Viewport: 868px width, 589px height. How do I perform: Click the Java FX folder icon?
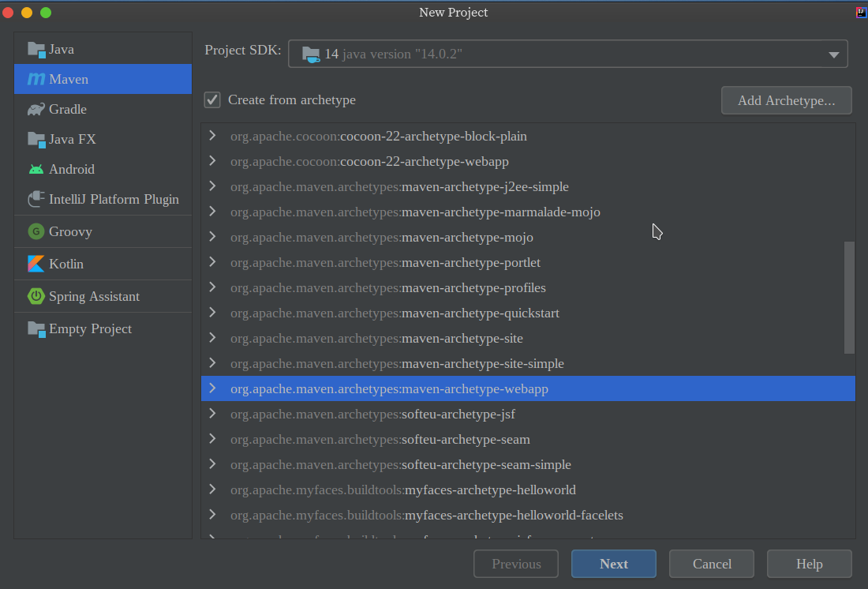[36, 140]
